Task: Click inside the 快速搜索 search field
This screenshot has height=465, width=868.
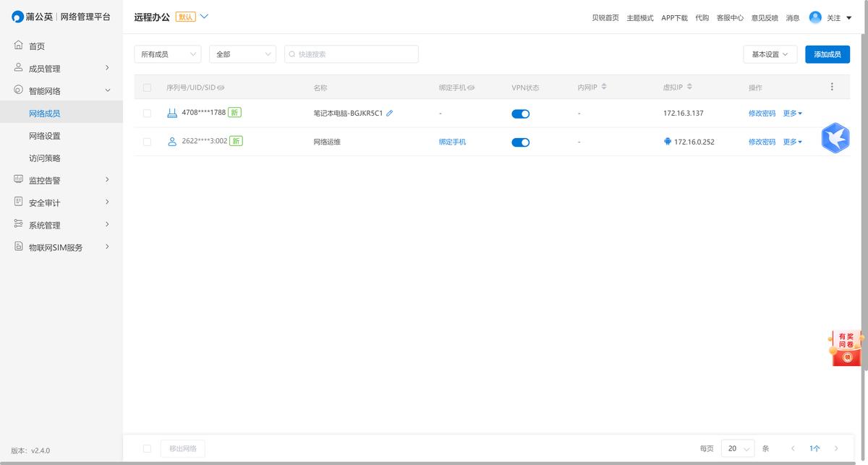Action: (354, 54)
